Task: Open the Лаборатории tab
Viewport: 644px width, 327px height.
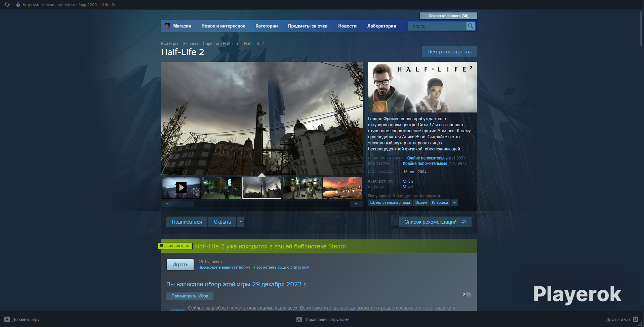Action: [381, 26]
